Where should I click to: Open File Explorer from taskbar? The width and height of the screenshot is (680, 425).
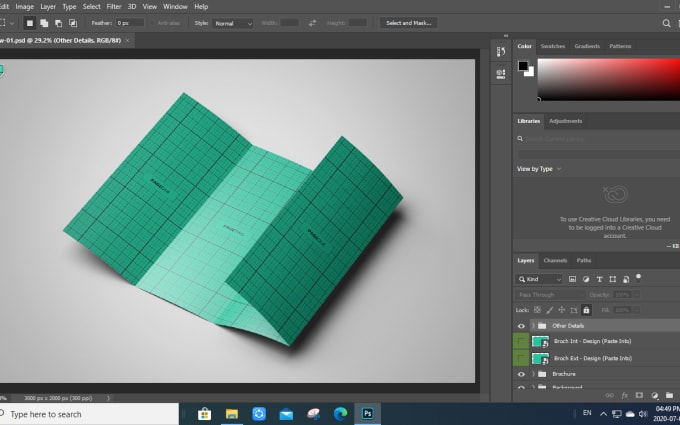point(232,414)
